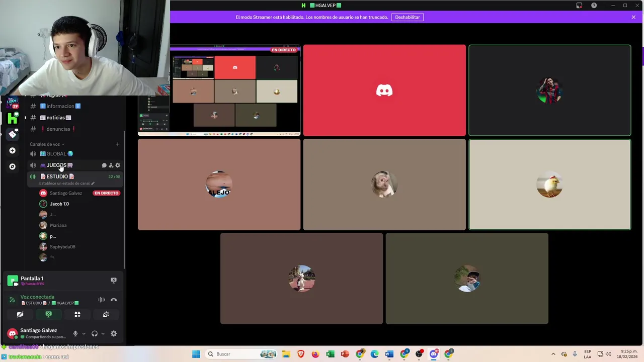Screen dimensions: 644x362
Task: Open taskbar clock showing 9:25 p.m.
Action: point(628,354)
